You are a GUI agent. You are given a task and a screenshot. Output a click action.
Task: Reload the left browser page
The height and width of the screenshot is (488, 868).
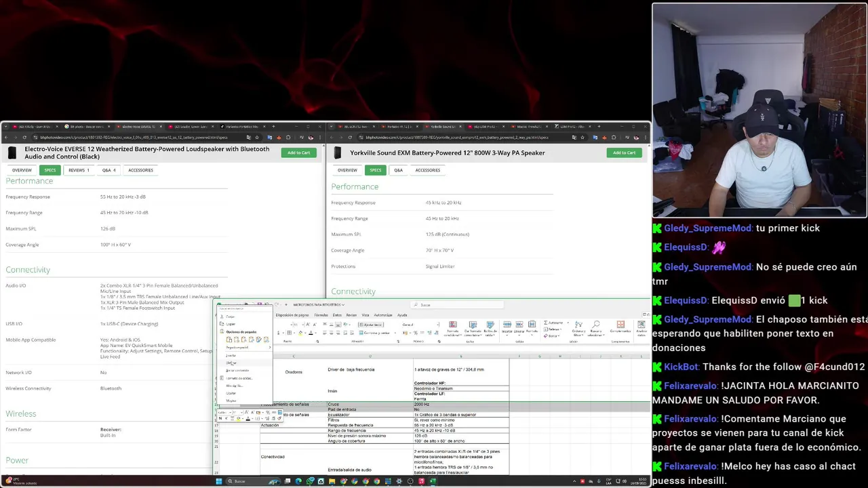click(24, 138)
